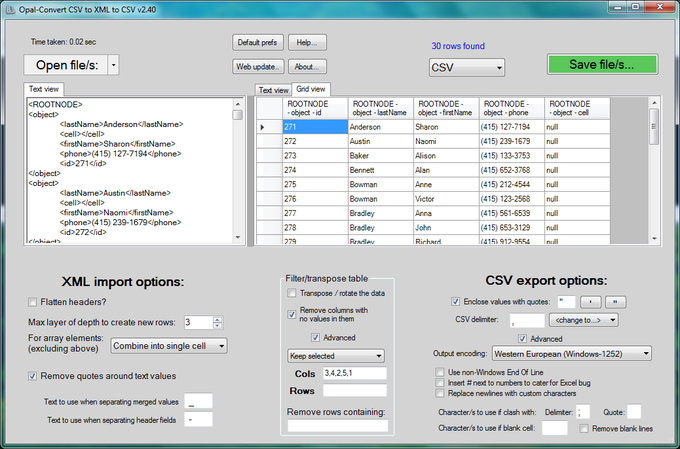Click the ROOTNODE - object - id column header

(x=315, y=108)
